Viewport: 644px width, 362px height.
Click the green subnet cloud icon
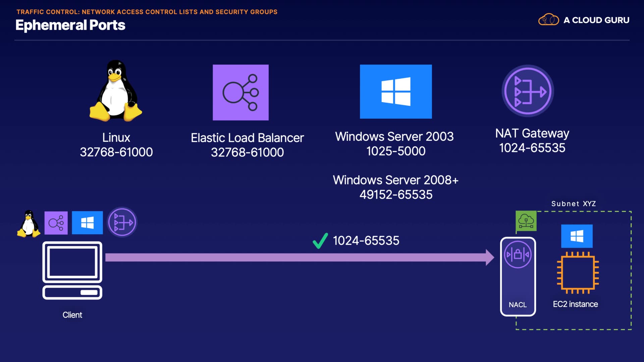coord(526,221)
